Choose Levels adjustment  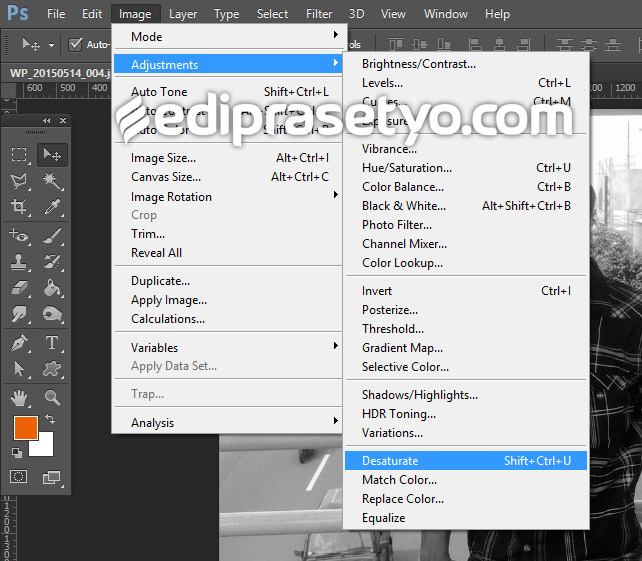pyautogui.click(x=466, y=83)
